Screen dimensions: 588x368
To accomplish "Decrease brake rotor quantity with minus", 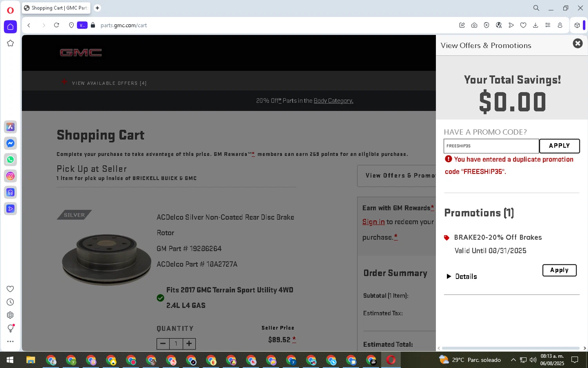I will tap(163, 344).
